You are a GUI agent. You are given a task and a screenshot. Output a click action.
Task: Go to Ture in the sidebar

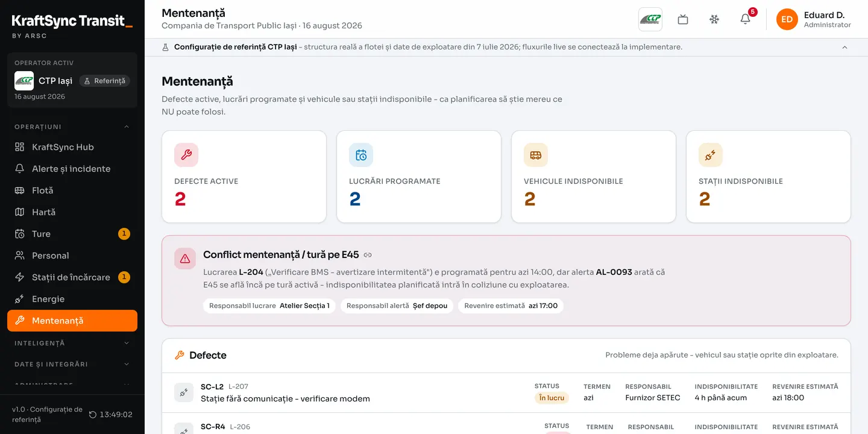click(x=72, y=234)
